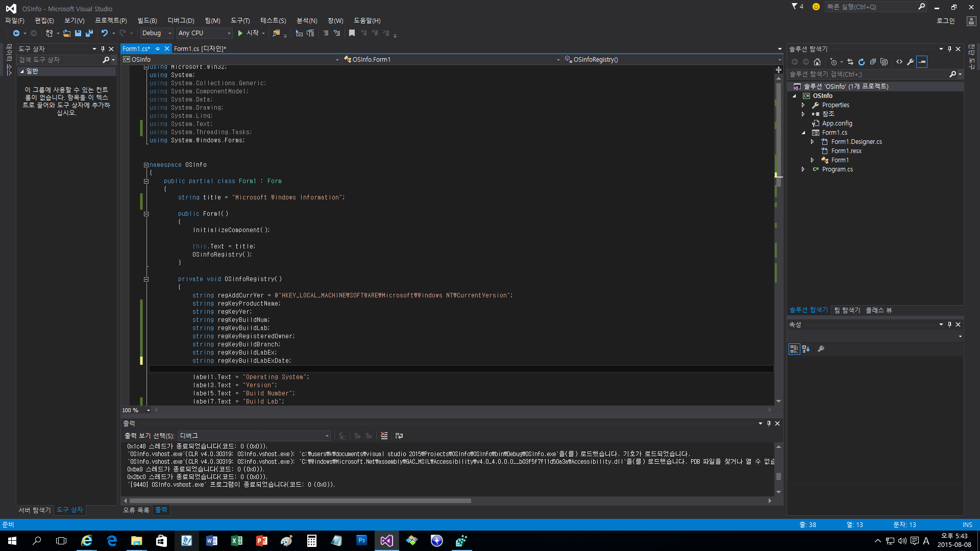Image resolution: width=980 pixels, height=551 pixels.
Task: Open the Any CPU platform dropdown
Action: 205,33
